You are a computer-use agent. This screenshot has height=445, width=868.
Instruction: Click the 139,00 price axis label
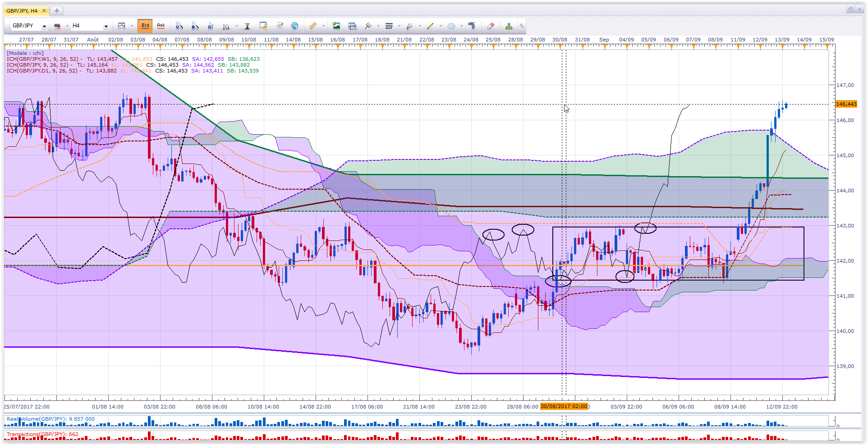845,366
